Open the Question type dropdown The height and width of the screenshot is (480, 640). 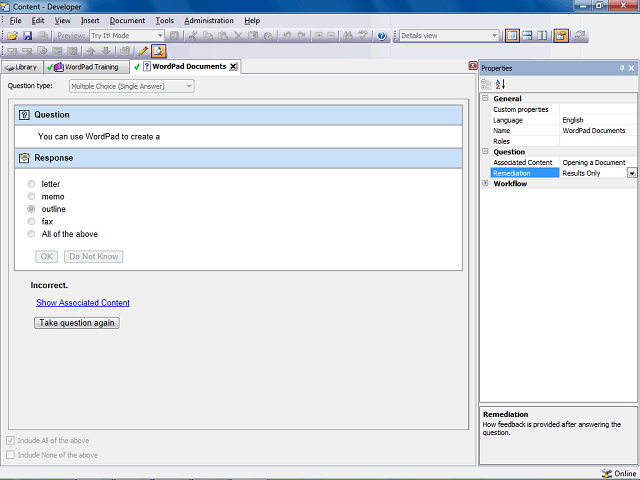tap(132, 86)
